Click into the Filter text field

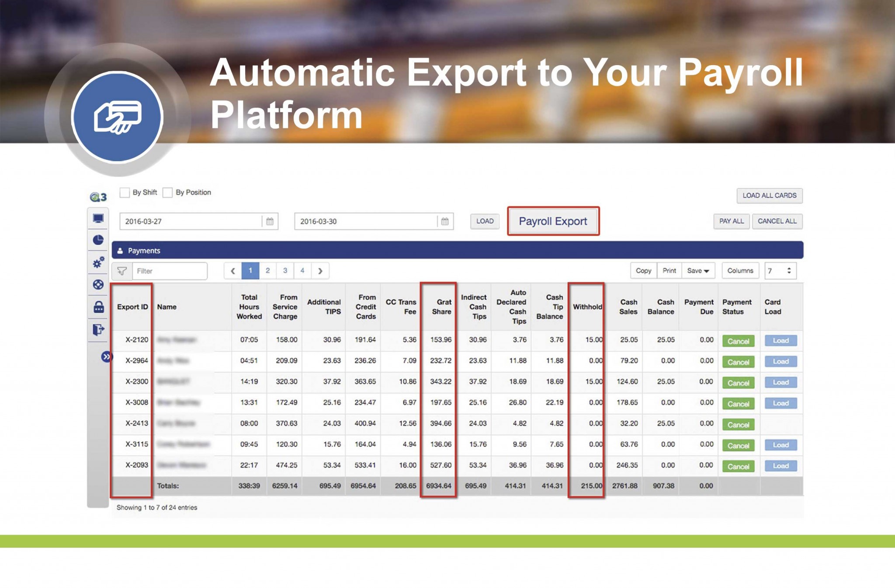tap(170, 271)
